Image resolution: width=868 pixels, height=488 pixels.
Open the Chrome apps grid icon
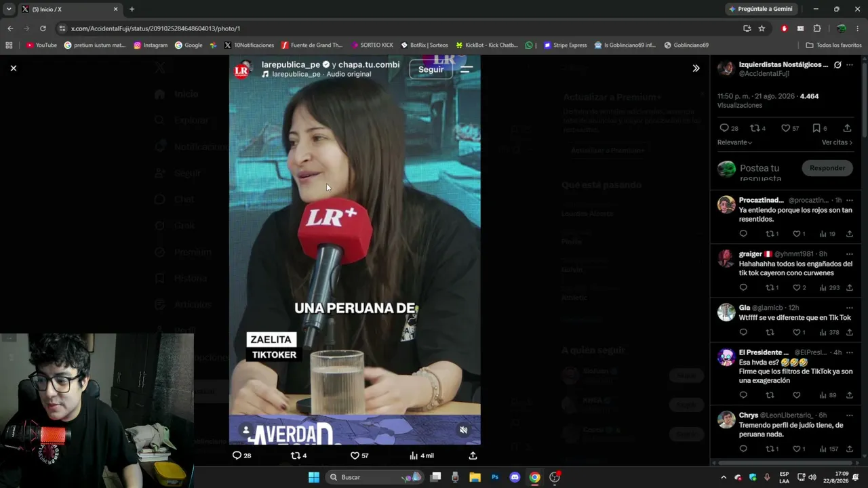(x=9, y=45)
